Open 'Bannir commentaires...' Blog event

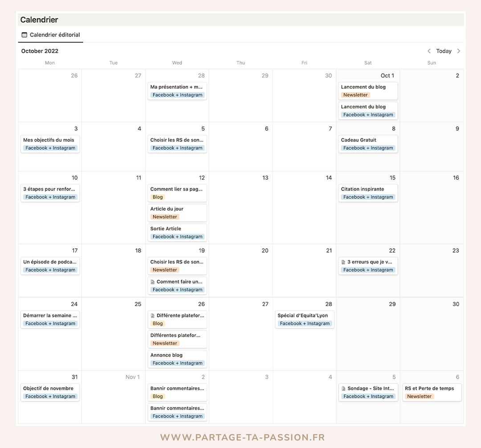pyautogui.click(x=177, y=392)
